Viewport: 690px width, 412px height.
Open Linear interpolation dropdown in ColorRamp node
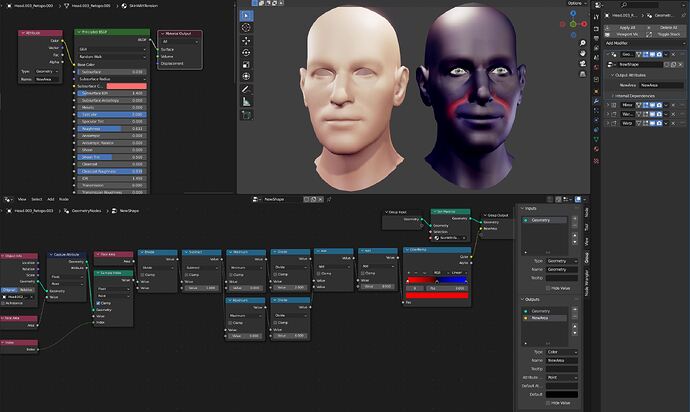(459, 272)
